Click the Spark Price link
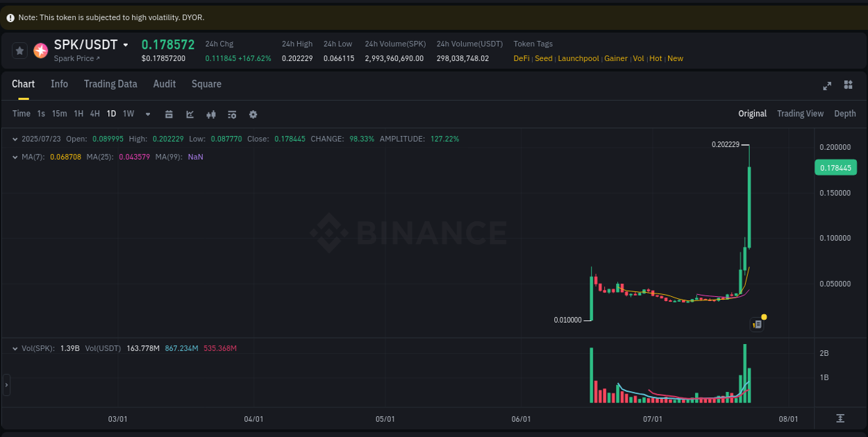Image resolution: width=868 pixels, height=437 pixels. pos(74,58)
